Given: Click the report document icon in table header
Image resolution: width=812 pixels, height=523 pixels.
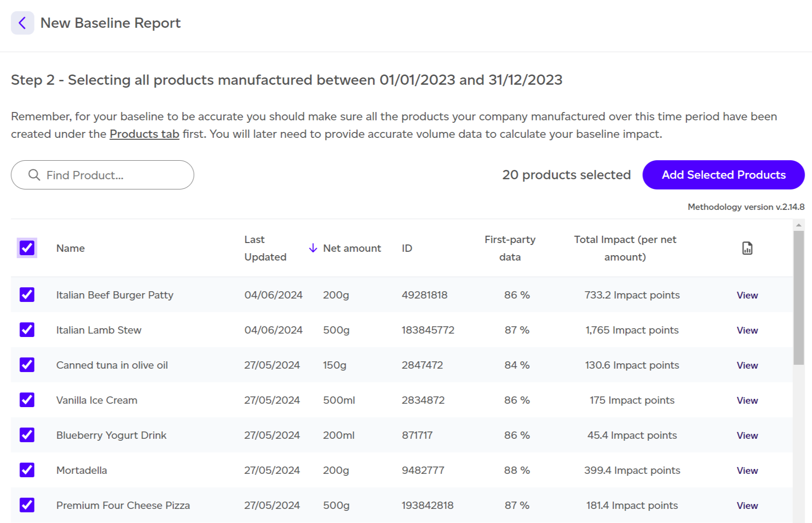Looking at the screenshot, I should pyautogui.click(x=747, y=248).
